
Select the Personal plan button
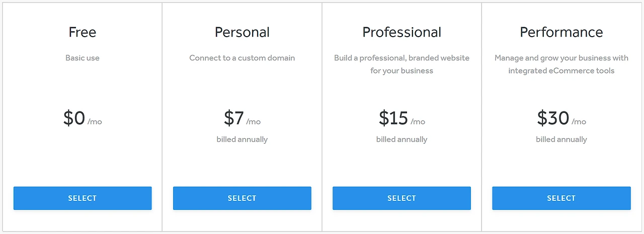click(242, 198)
